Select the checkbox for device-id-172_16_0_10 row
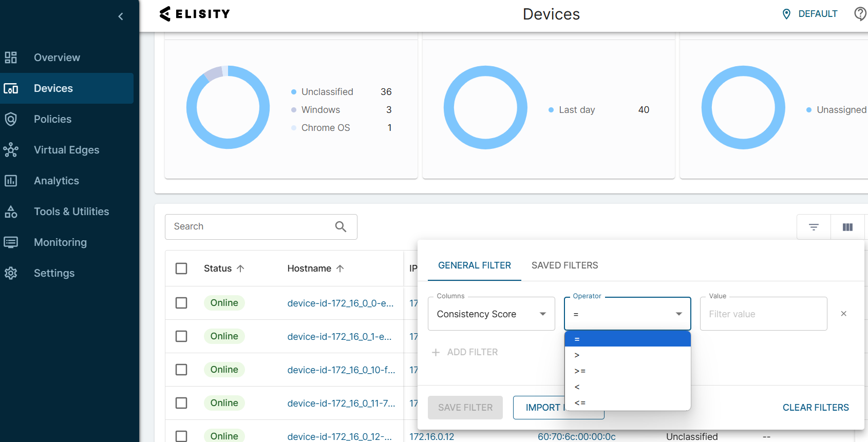The image size is (868, 442). (181, 370)
